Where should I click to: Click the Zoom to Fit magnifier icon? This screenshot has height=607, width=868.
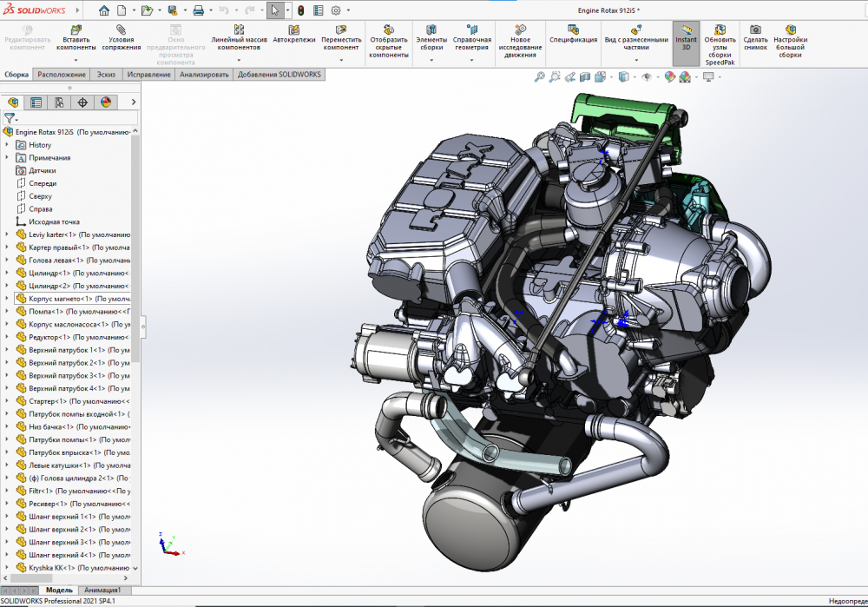coord(539,77)
